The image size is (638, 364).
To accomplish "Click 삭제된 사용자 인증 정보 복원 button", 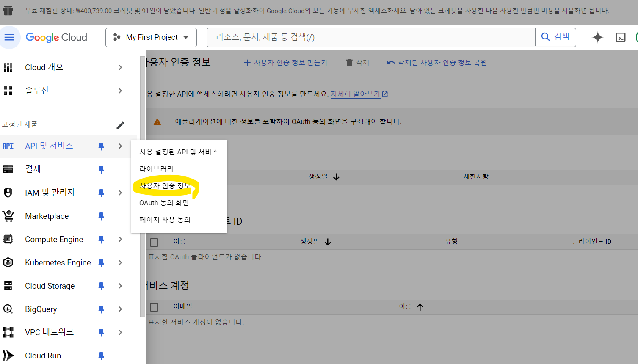I will click(x=437, y=63).
